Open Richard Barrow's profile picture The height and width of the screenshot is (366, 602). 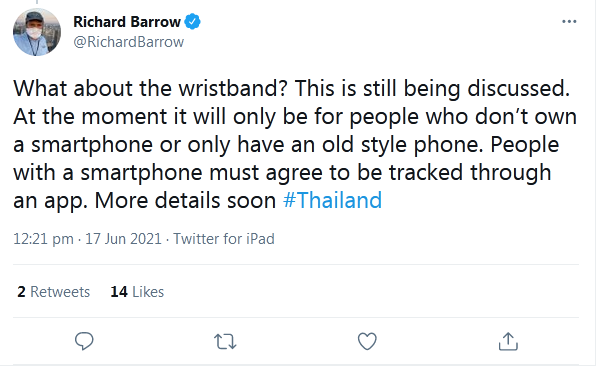pyautogui.click(x=37, y=32)
